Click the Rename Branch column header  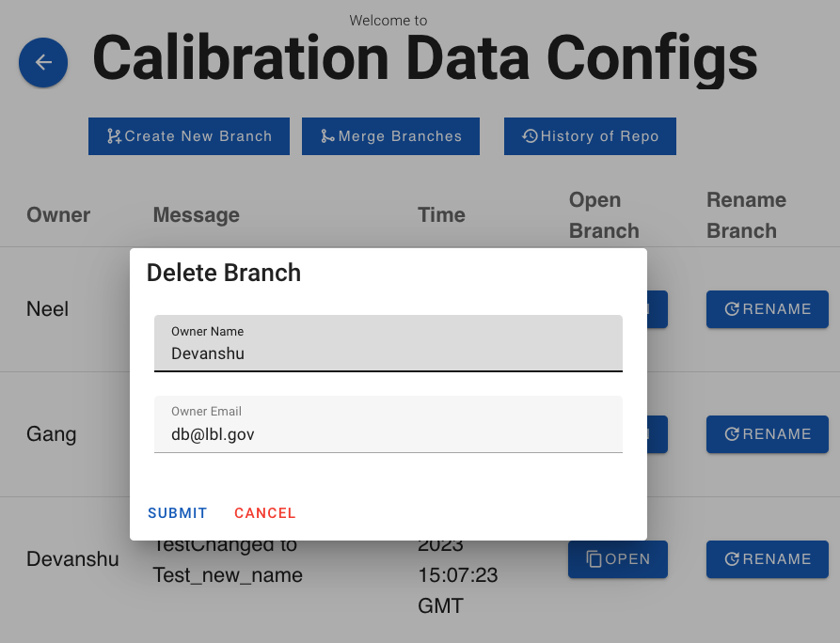(x=745, y=215)
